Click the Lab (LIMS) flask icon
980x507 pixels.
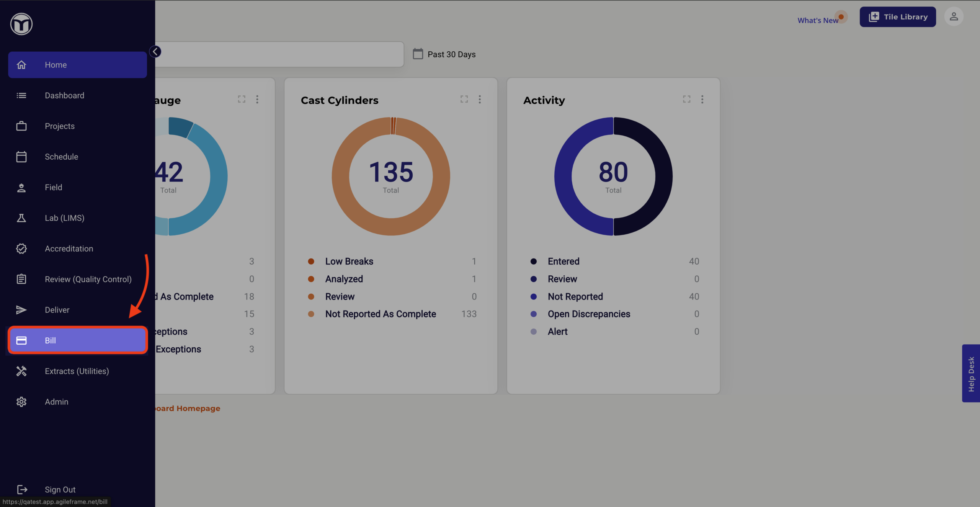click(x=21, y=218)
